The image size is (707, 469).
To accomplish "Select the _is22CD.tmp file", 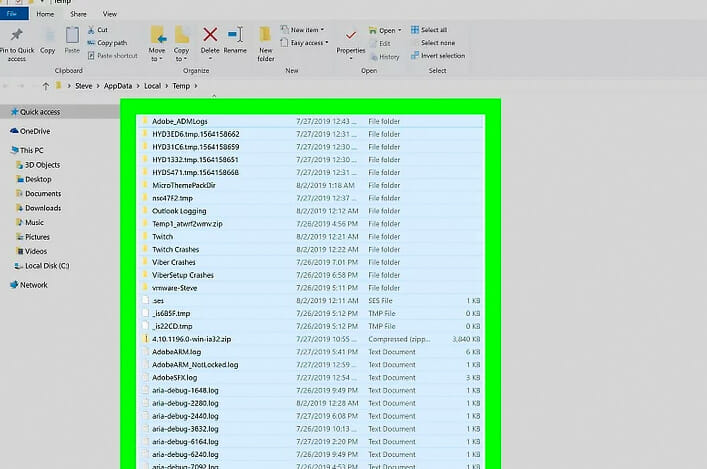I will tap(310, 326).
